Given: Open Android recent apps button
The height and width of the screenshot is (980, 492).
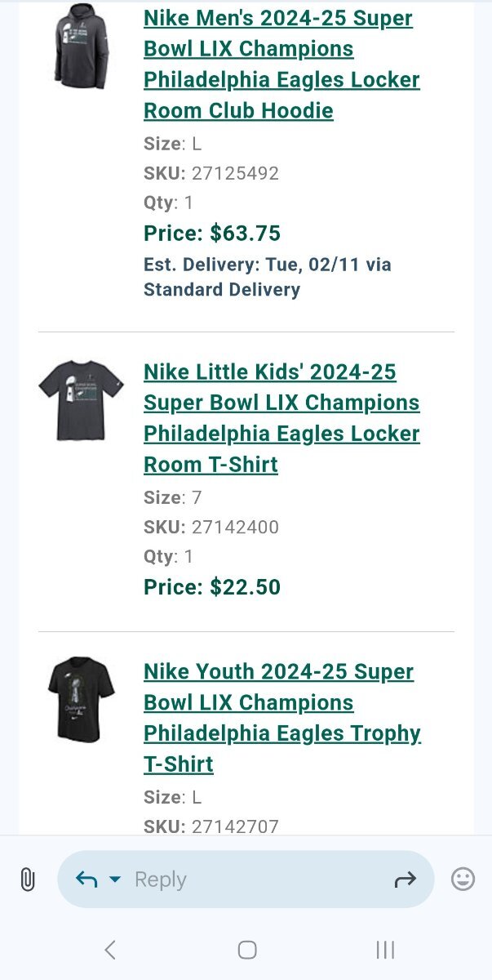Looking at the screenshot, I should (x=385, y=950).
